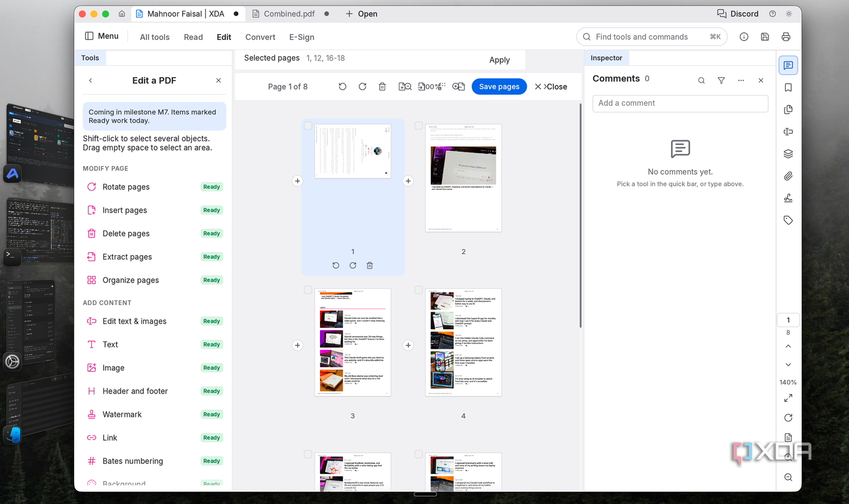
Task: Open comments more options ellipsis
Action: pos(741,81)
